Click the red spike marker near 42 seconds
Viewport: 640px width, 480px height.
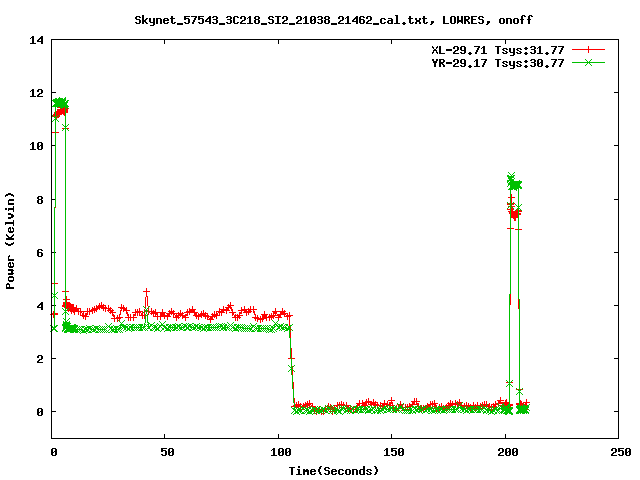pos(147,292)
